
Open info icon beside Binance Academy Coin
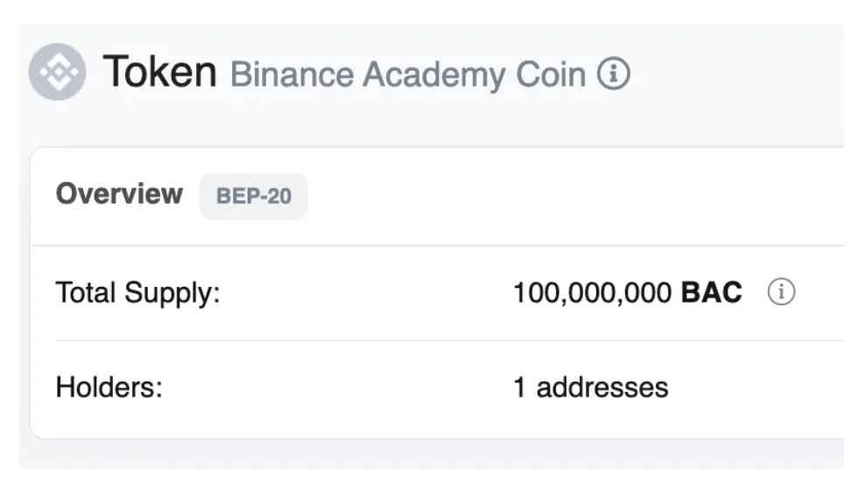click(614, 73)
